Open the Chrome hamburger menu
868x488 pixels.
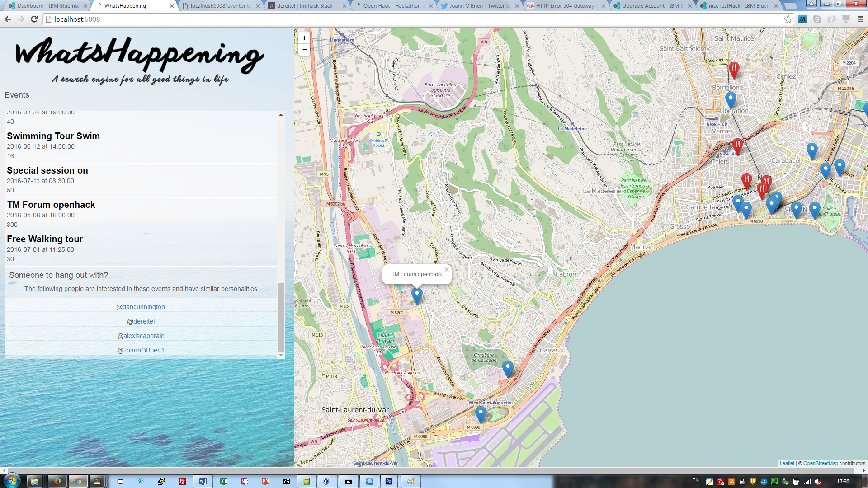click(860, 19)
